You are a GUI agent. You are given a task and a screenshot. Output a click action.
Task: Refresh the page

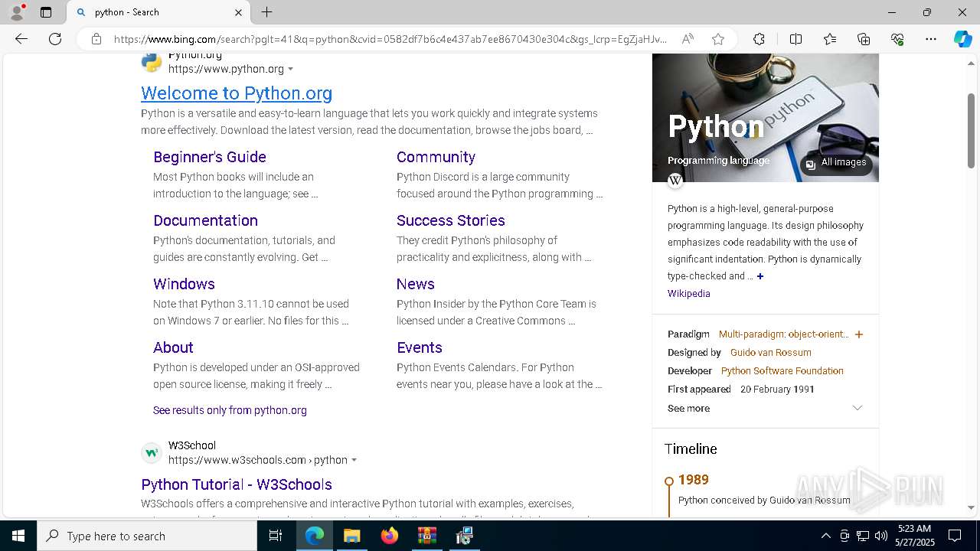point(55,39)
